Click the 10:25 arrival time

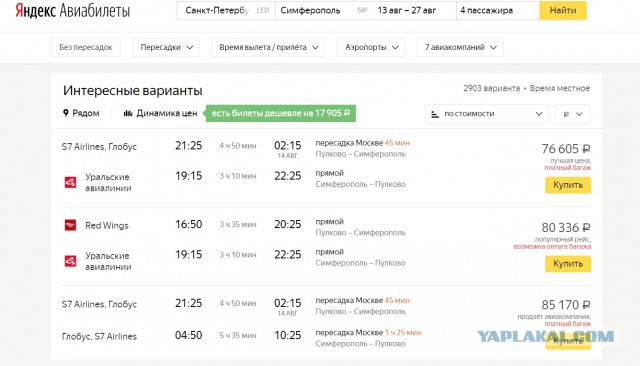[x=288, y=335]
